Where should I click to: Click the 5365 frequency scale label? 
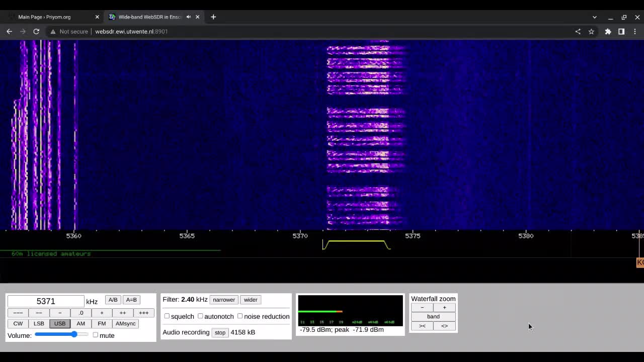point(187,236)
